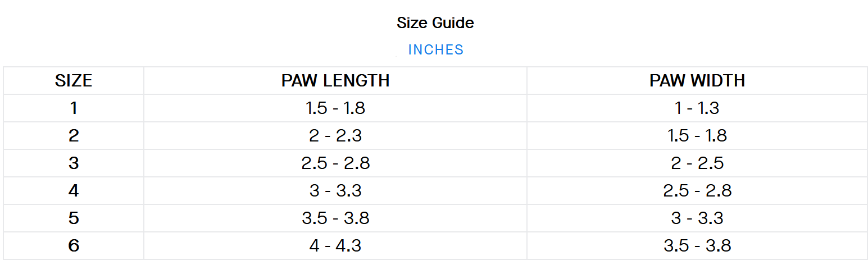Click the PAW WIDTH column header
Screen dimensions: 868x265
pyautogui.click(x=697, y=81)
